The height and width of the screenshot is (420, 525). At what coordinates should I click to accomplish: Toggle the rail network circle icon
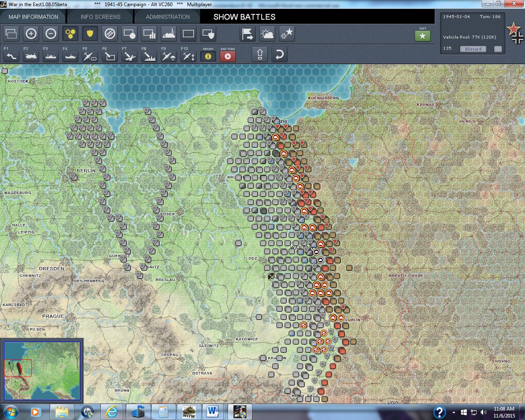tap(110, 34)
